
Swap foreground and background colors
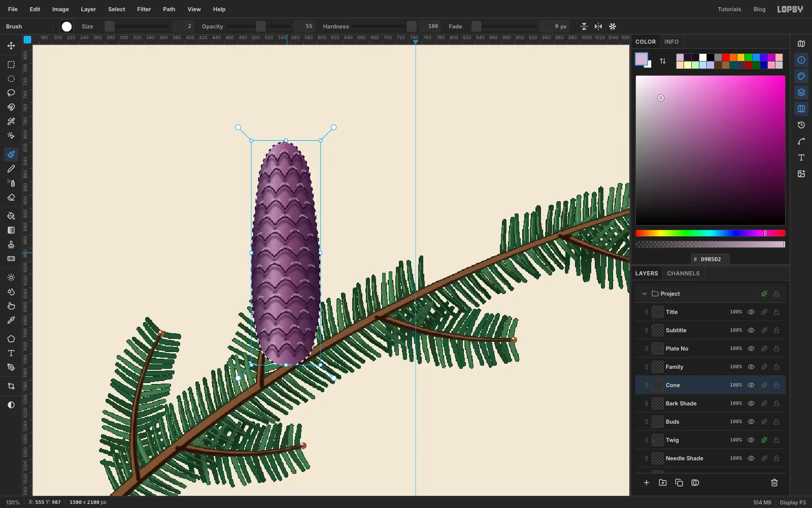click(663, 61)
